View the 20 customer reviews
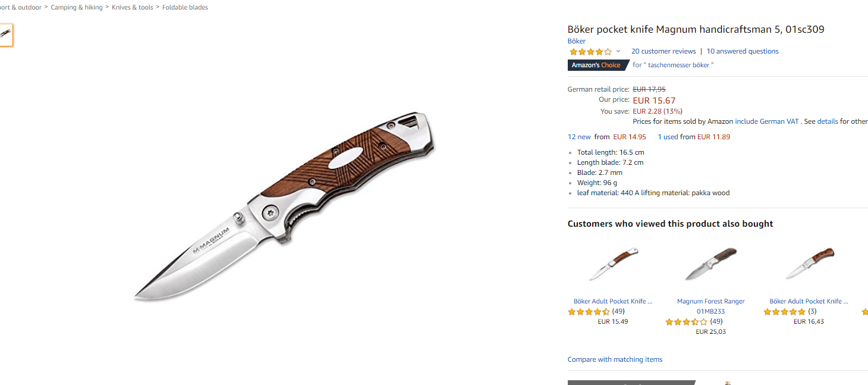The width and height of the screenshot is (868, 385). (x=663, y=51)
